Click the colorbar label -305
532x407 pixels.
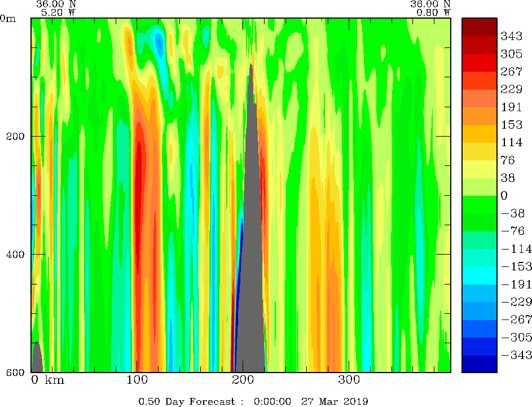(516, 337)
